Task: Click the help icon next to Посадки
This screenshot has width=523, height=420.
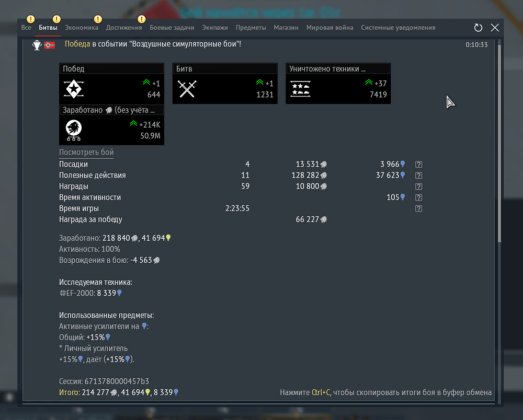Action: click(418, 164)
